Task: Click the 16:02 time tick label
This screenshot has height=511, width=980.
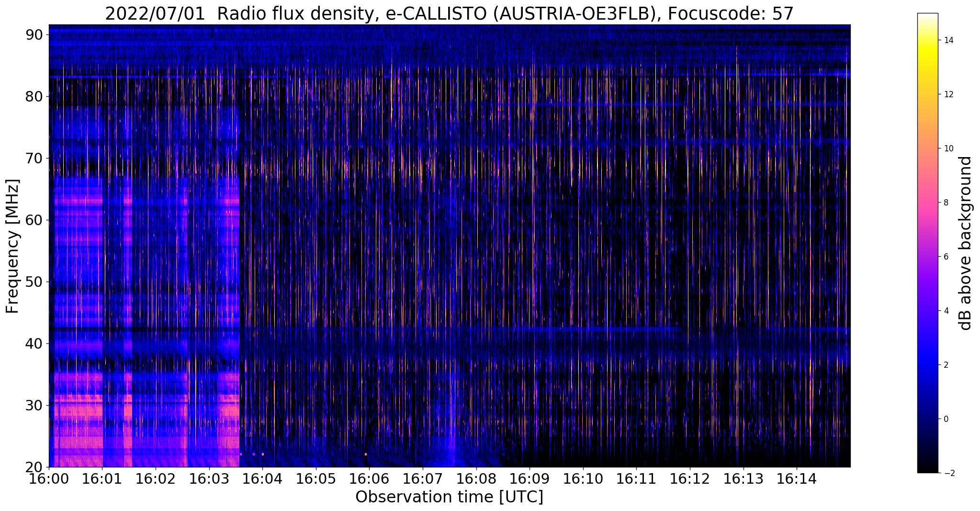Action: point(156,478)
